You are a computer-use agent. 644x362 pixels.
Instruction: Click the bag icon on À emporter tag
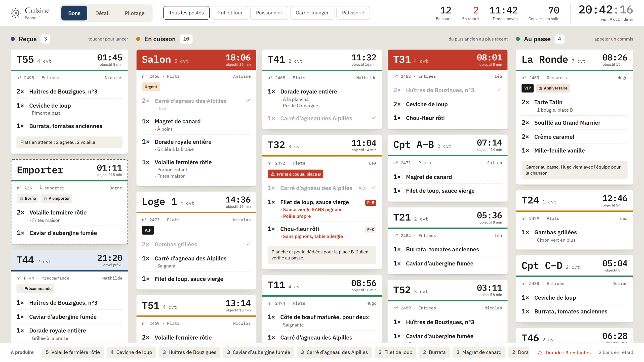(x=45, y=198)
